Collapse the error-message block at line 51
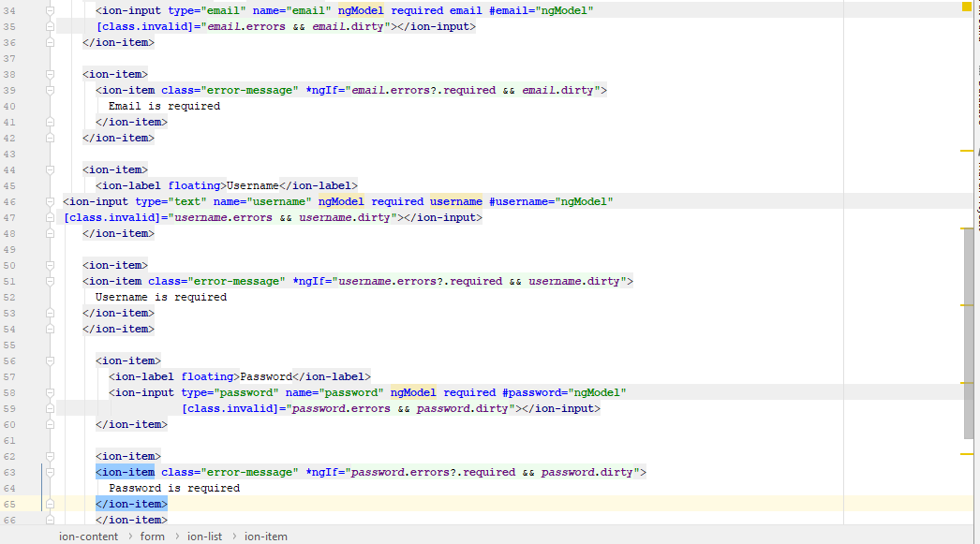This screenshot has width=980, height=544. [51, 281]
